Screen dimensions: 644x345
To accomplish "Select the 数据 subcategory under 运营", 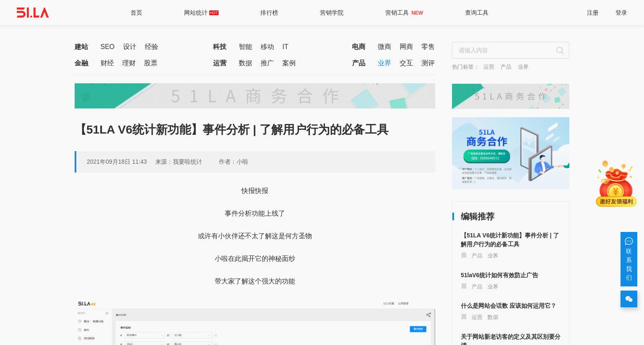I will pyautogui.click(x=245, y=63).
